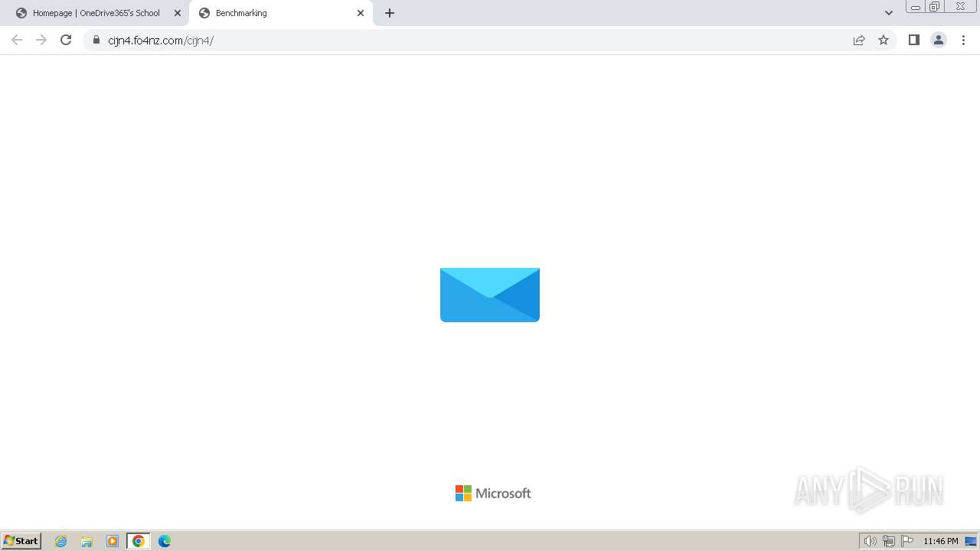Image resolution: width=980 pixels, height=551 pixels.
Task: View site security lock information
Action: pyautogui.click(x=96, y=40)
